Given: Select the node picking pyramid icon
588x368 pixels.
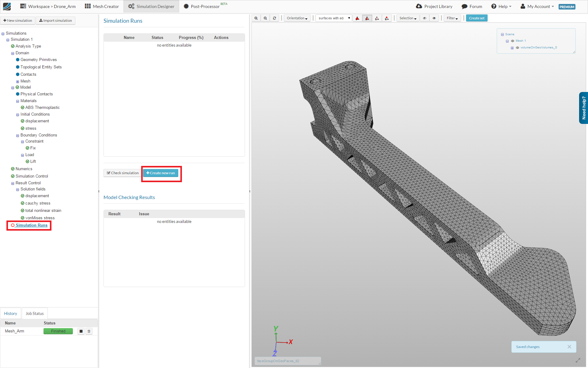Looking at the screenshot, I should pos(387,18).
